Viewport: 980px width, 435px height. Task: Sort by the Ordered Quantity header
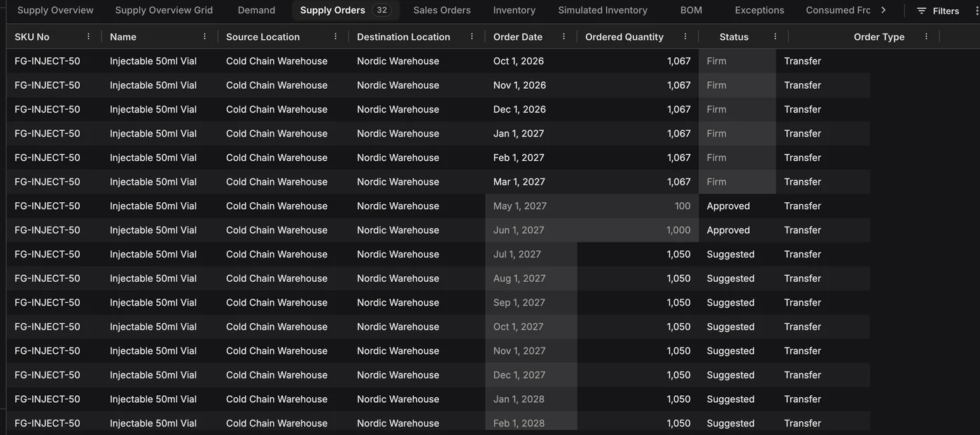point(624,36)
